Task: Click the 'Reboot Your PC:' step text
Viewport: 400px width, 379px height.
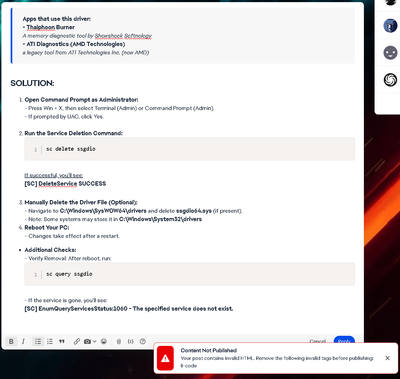Action: [47, 228]
